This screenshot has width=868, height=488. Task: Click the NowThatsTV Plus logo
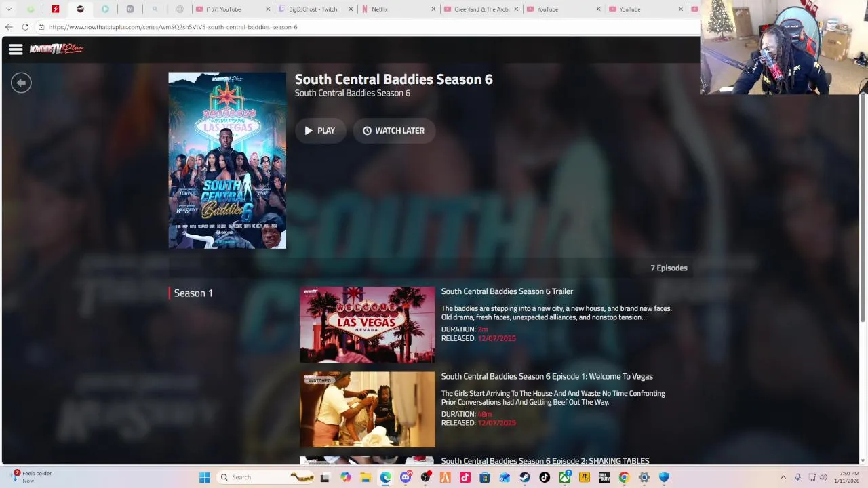pyautogui.click(x=56, y=49)
